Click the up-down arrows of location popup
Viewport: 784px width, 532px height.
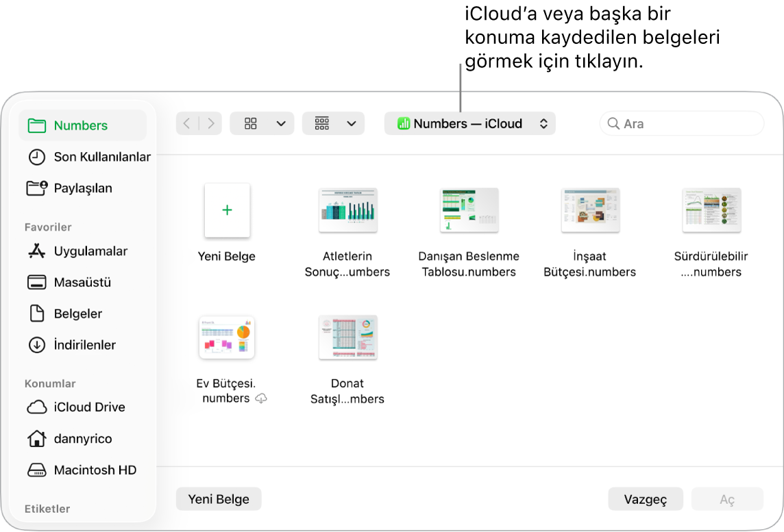pos(543,123)
